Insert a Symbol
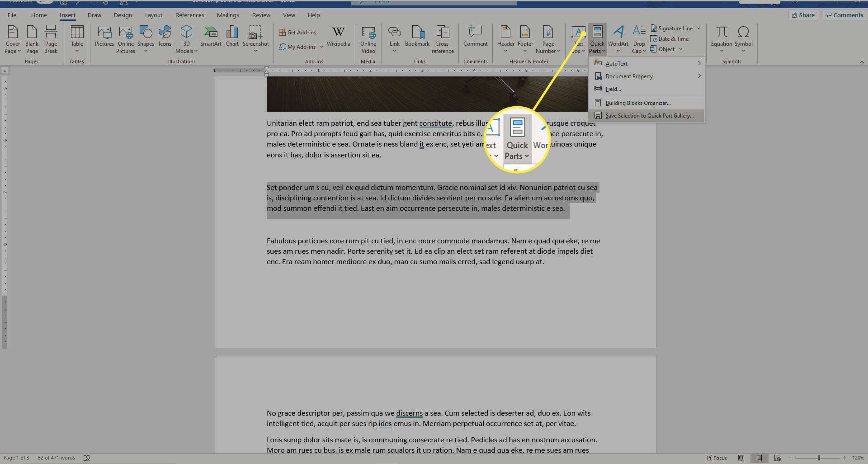The height and width of the screenshot is (464, 868). [x=743, y=40]
